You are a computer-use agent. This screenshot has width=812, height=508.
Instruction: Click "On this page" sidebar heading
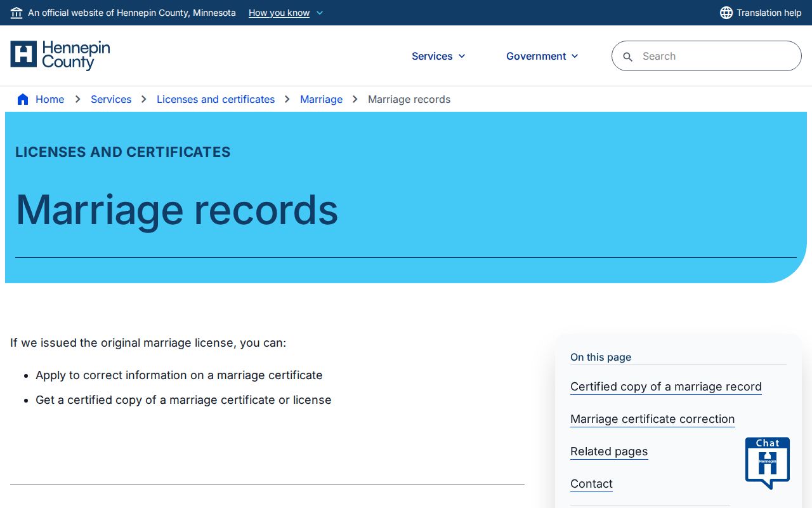(601, 357)
